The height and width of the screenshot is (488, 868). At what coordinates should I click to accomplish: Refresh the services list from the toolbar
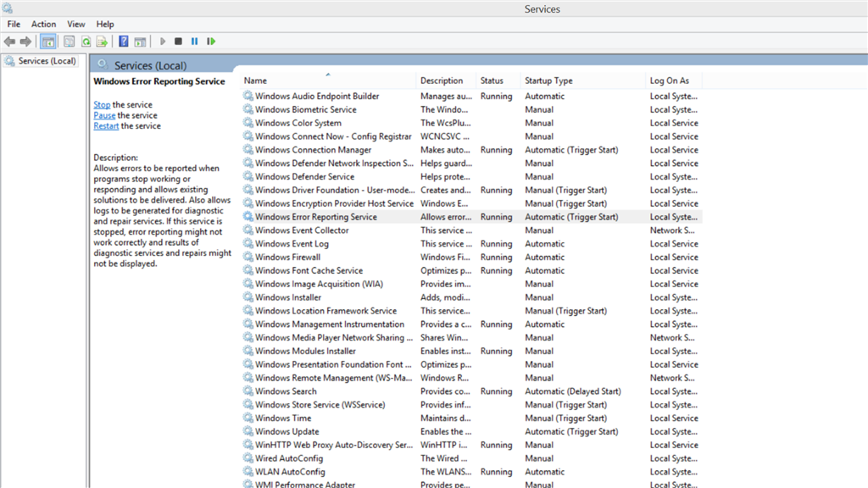click(x=86, y=42)
